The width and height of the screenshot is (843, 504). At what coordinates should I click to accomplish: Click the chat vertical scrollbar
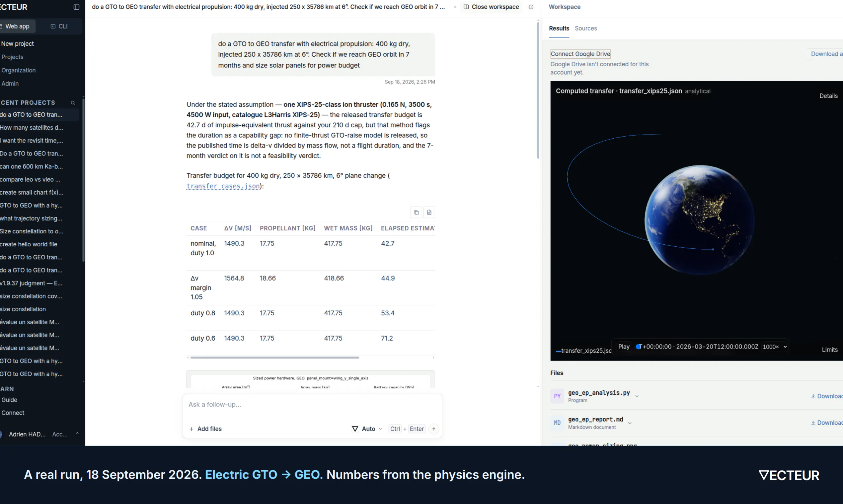538,90
